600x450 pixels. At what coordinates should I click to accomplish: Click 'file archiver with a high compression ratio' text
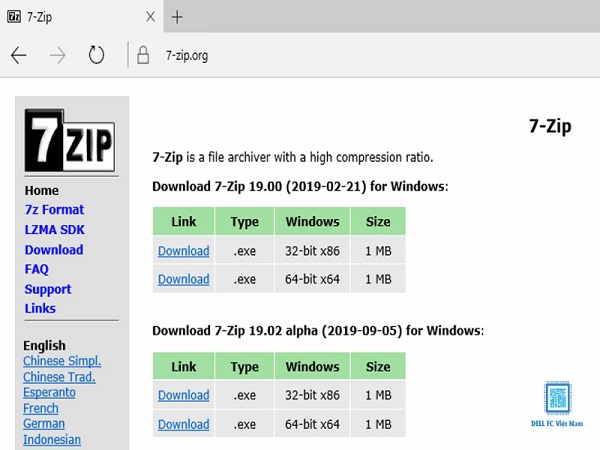coord(321,157)
